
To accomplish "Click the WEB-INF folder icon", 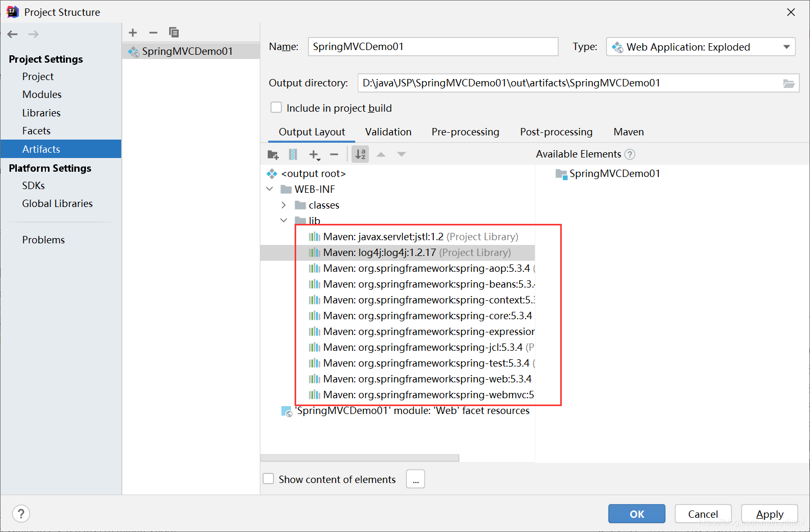I will [286, 189].
